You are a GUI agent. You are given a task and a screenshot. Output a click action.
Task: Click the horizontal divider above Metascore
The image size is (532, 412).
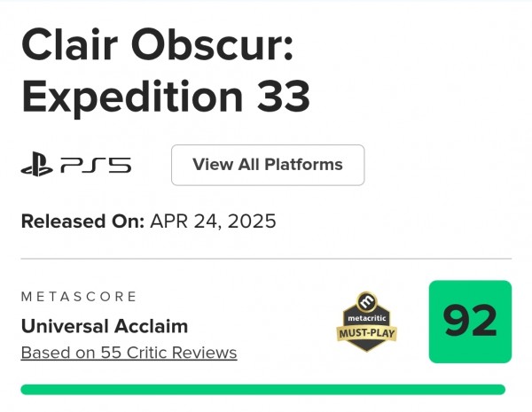click(266, 259)
